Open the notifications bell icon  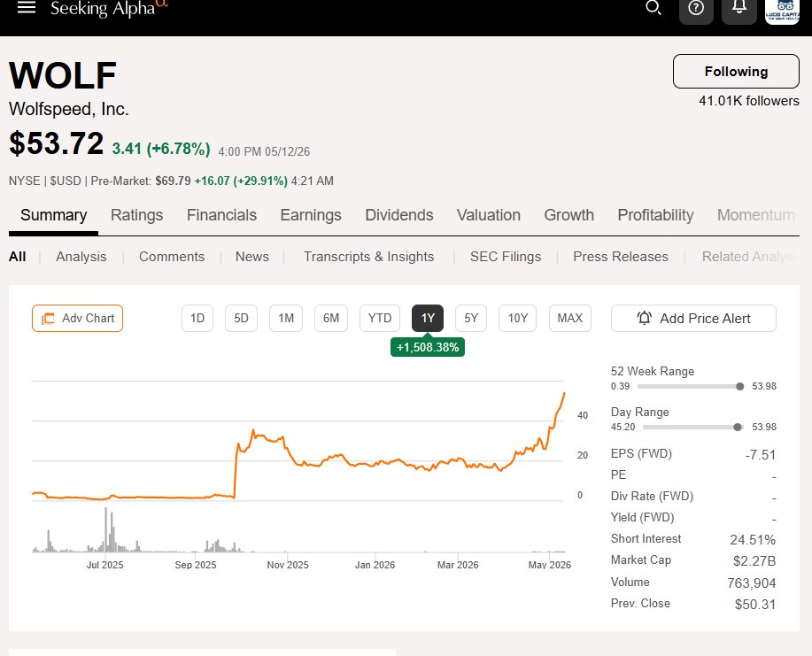(739, 8)
